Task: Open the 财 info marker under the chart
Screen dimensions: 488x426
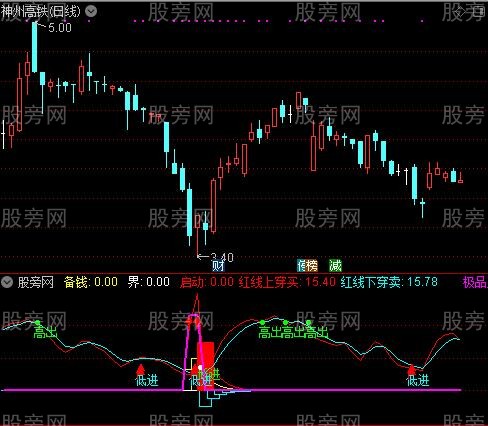Action: coord(218,266)
